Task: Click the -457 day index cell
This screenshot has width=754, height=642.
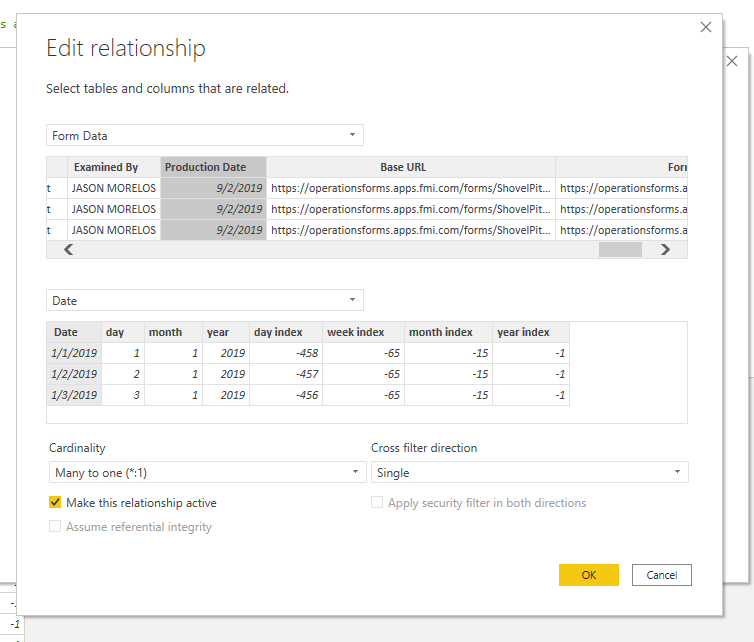Action: [x=286, y=374]
